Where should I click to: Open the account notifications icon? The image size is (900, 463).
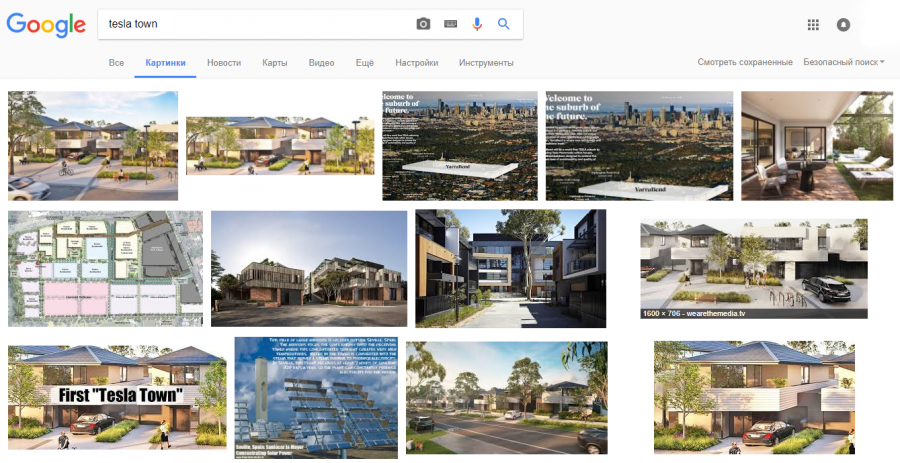tap(843, 25)
